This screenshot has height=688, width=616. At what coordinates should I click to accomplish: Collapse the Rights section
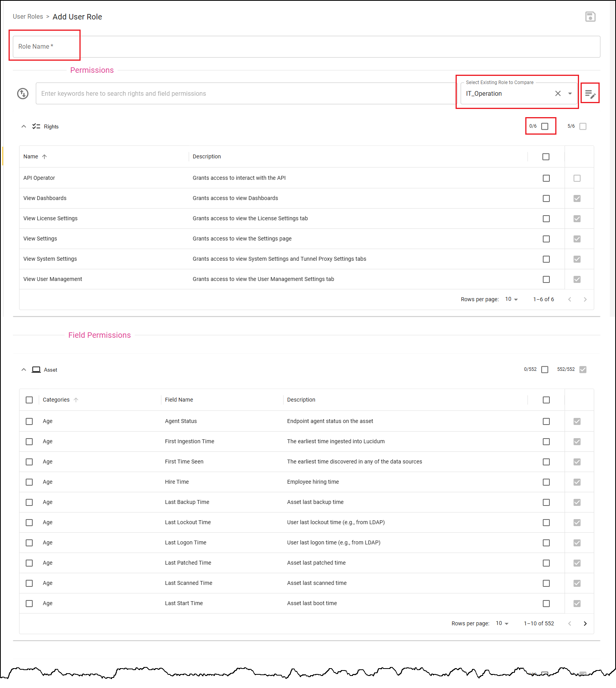pyautogui.click(x=24, y=126)
